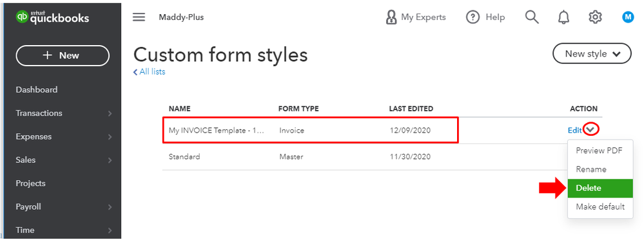Choose Make default menu option
Screen dimensions: 644x240
point(600,207)
